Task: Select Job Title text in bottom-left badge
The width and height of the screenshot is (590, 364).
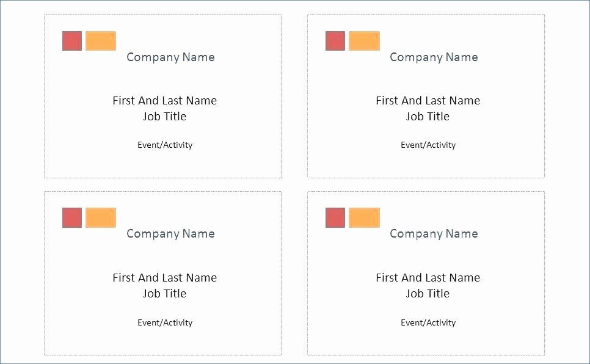Action: (164, 293)
